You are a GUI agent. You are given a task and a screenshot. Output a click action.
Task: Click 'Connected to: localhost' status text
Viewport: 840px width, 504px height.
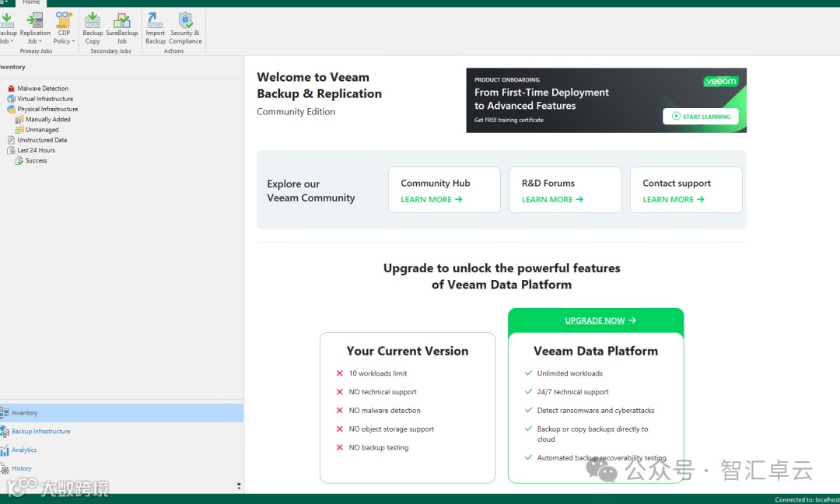[807, 499]
